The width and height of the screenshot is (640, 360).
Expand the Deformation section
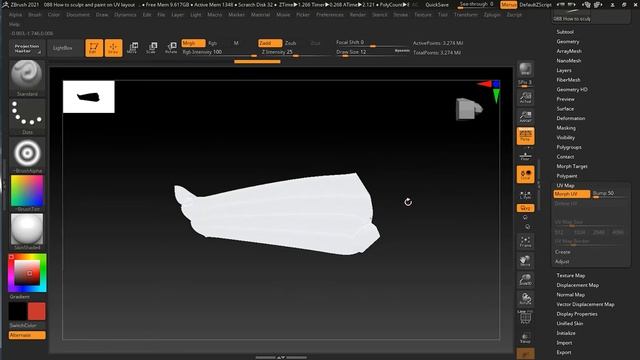click(x=571, y=118)
